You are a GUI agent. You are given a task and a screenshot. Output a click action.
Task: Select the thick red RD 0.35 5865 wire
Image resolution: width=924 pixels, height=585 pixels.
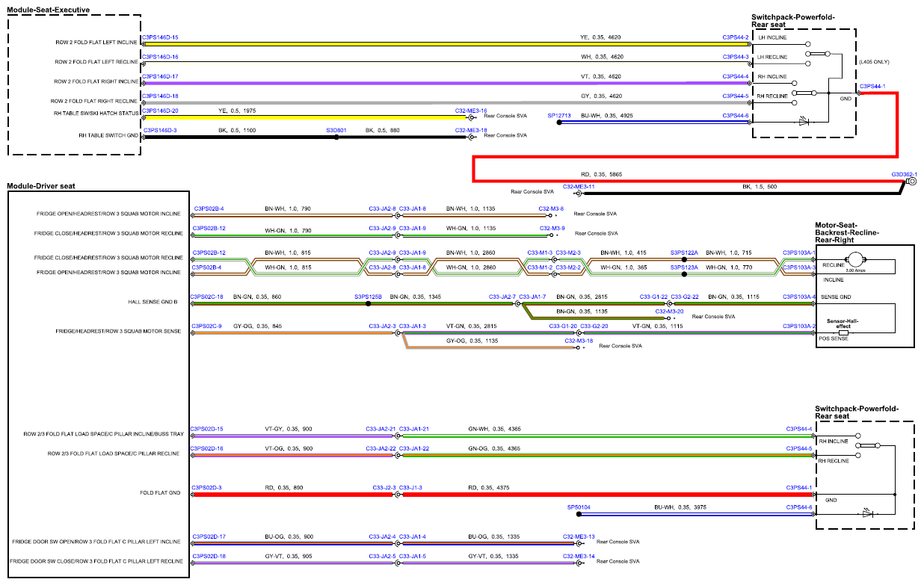tap(686, 181)
